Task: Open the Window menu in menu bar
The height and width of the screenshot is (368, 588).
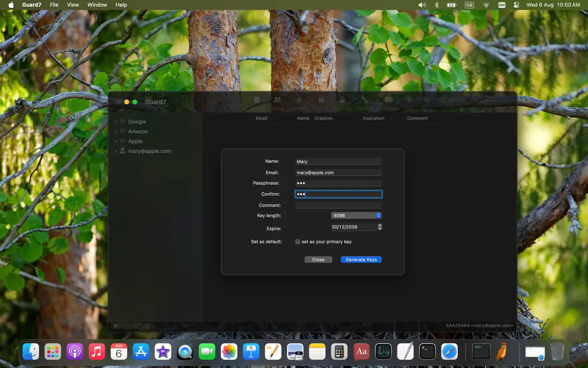Action: click(x=97, y=5)
